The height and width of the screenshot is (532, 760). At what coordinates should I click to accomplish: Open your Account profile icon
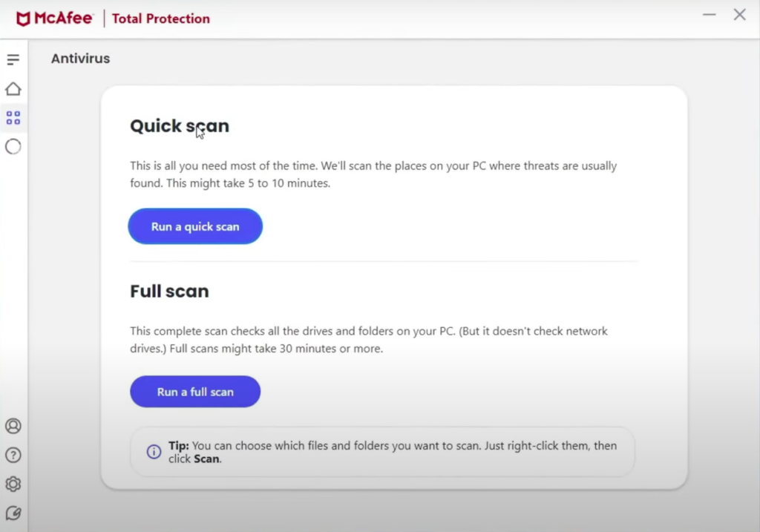click(x=13, y=426)
